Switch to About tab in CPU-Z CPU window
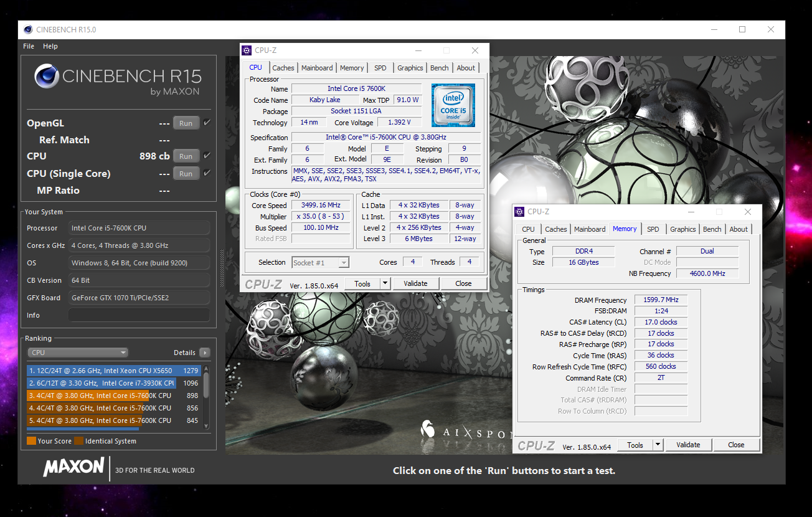 point(466,68)
